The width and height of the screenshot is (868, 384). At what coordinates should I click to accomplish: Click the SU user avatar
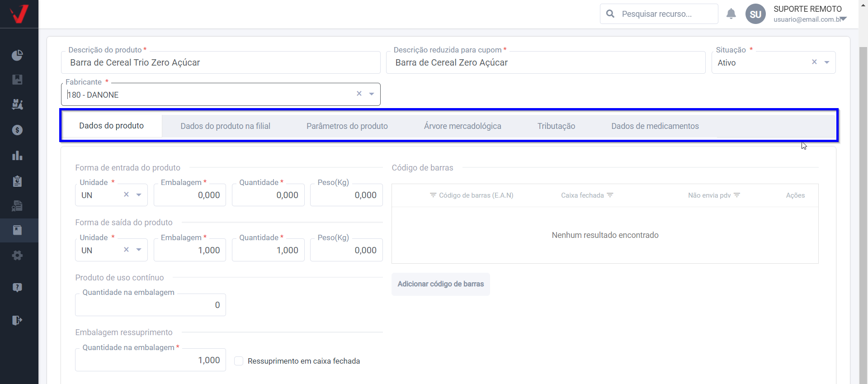[x=755, y=14]
